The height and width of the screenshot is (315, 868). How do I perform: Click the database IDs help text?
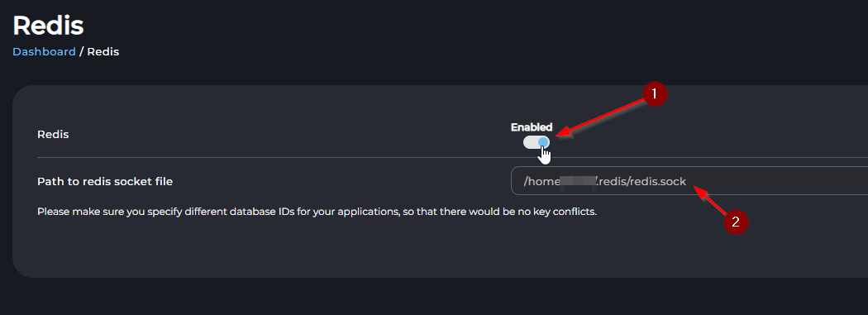coord(317,212)
